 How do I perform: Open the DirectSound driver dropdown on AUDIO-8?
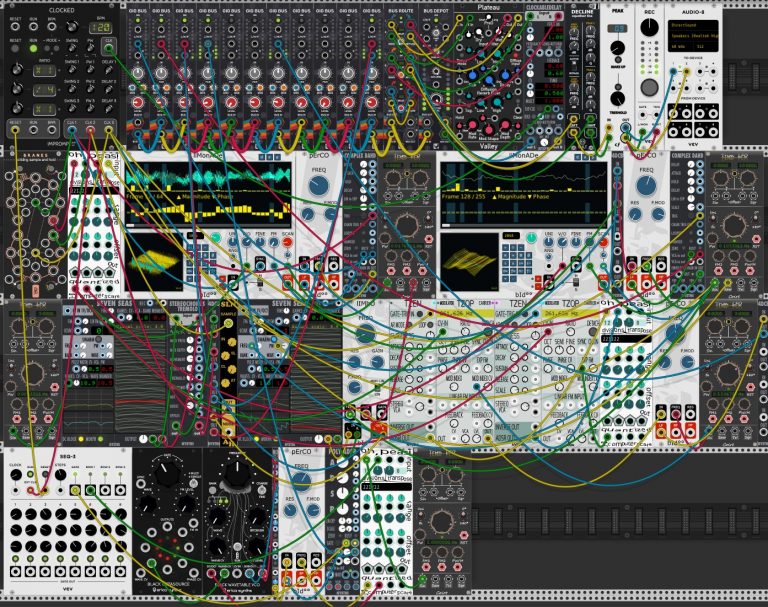(x=693, y=25)
